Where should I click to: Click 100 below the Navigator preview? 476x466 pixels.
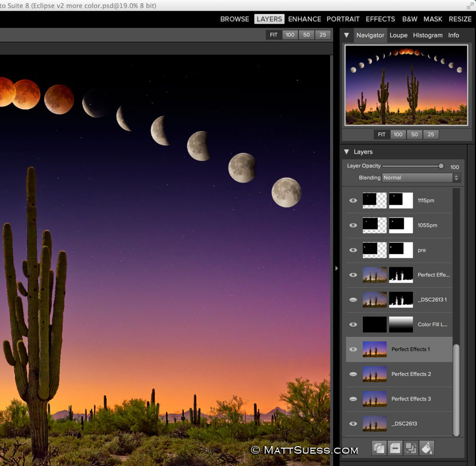(x=398, y=134)
